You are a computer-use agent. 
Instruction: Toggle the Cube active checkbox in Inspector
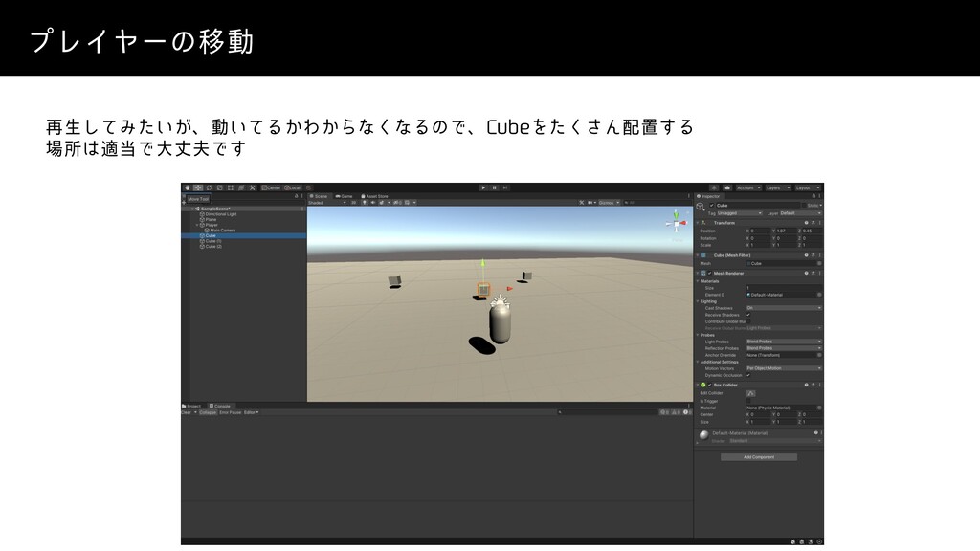pos(712,206)
